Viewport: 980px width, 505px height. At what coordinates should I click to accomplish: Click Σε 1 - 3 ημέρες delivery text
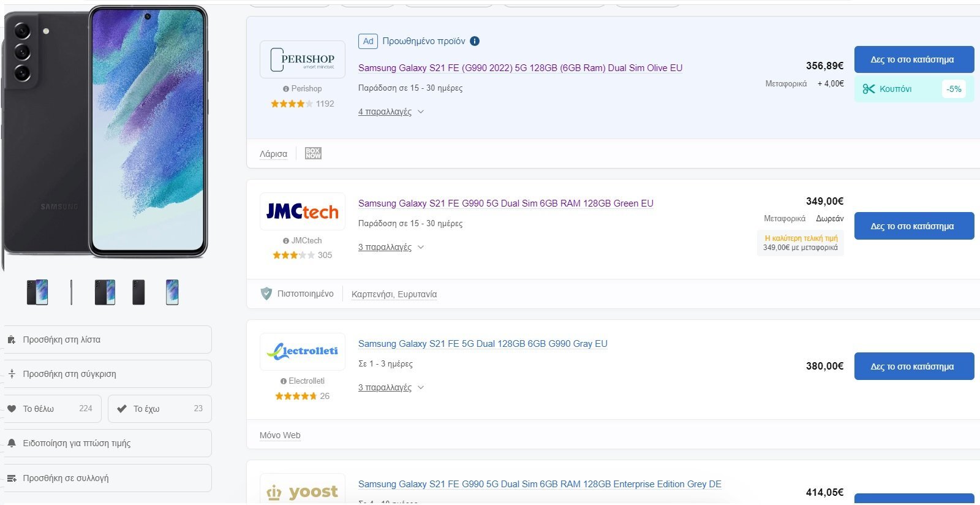[x=385, y=364]
